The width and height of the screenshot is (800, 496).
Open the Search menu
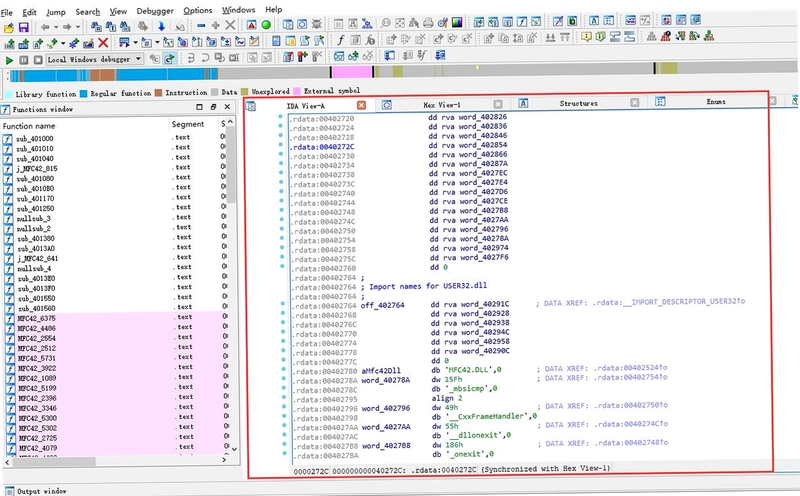tap(88, 11)
